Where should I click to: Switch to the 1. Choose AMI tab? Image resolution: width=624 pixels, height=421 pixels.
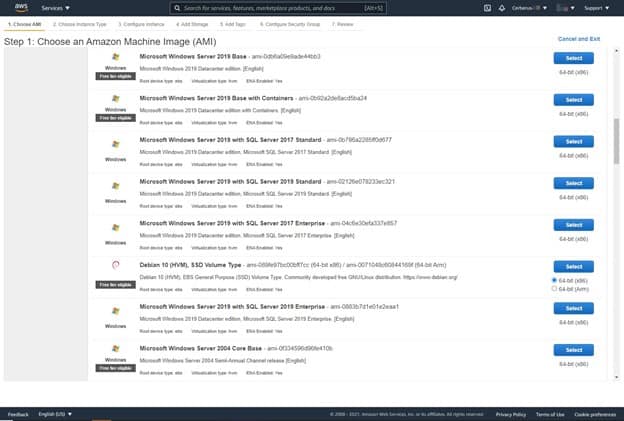click(x=25, y=24)
